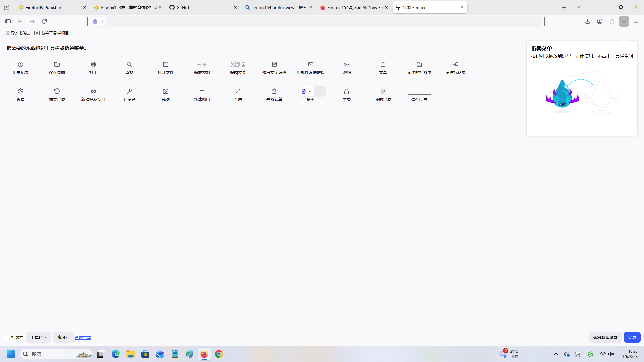
Task: Switch to the Firefox吧_Purasbar tab
Action: [53, 7]
